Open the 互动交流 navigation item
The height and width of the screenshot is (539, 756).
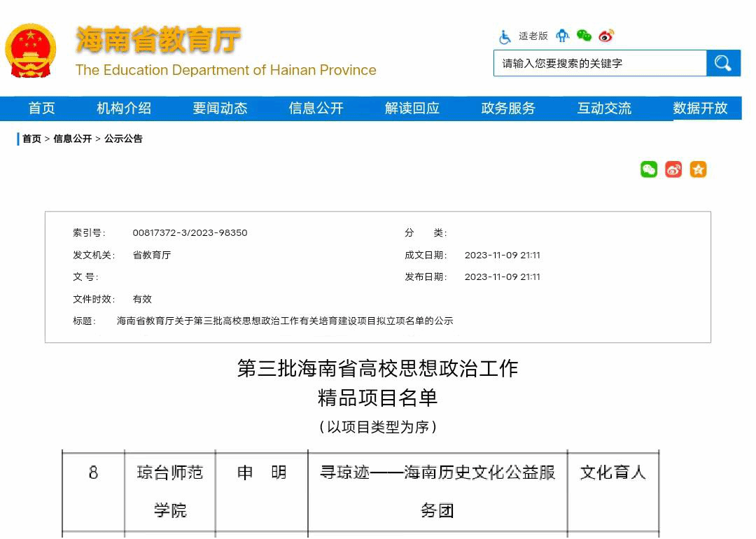pos(604,108)
